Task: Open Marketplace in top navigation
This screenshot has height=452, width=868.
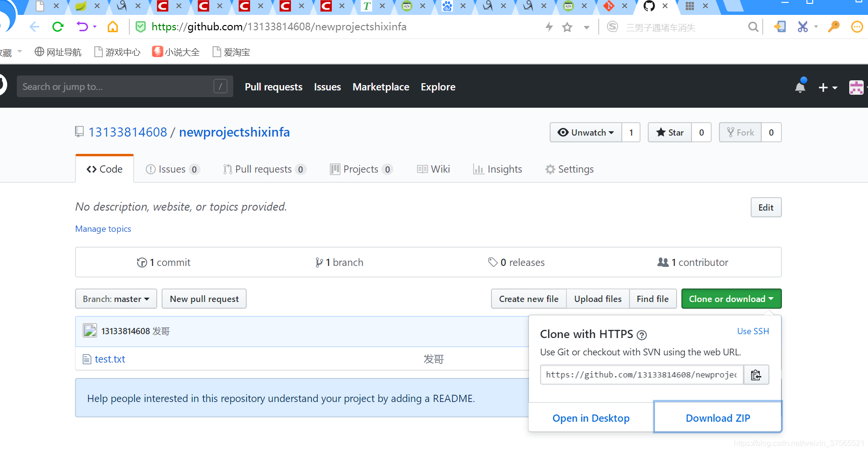Action: pyautogui.click(x=381, y=87)
